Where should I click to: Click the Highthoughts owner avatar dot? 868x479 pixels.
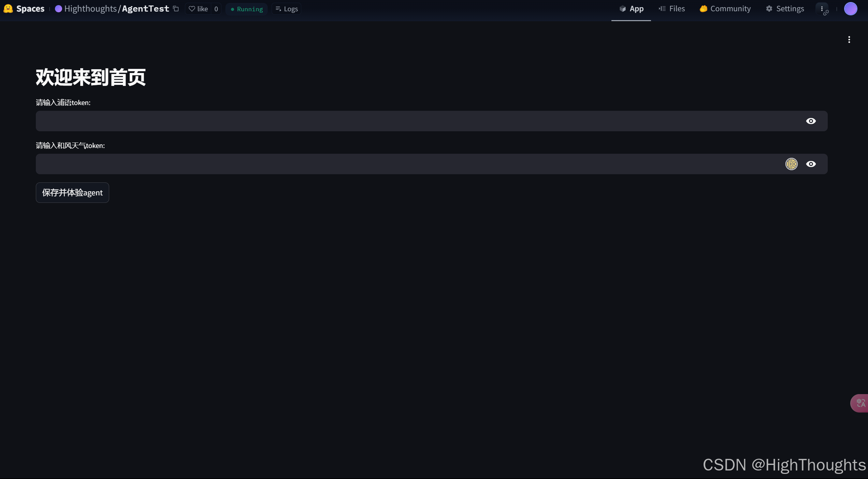click(58, 9)
